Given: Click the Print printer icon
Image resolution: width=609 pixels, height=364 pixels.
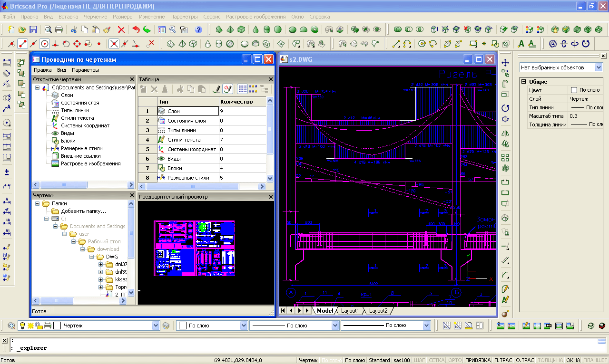Looking at the screenshot, I should pyautogui.click(x=59, y=29).
